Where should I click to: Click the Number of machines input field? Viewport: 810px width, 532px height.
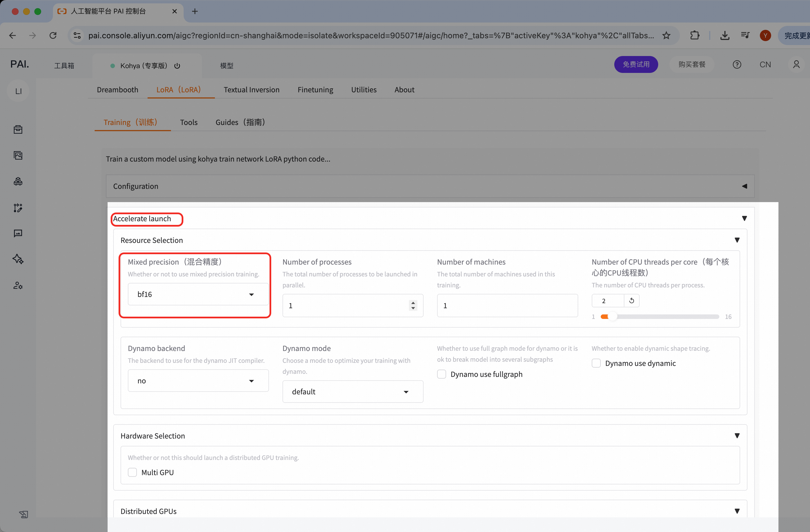pos(507,305)
